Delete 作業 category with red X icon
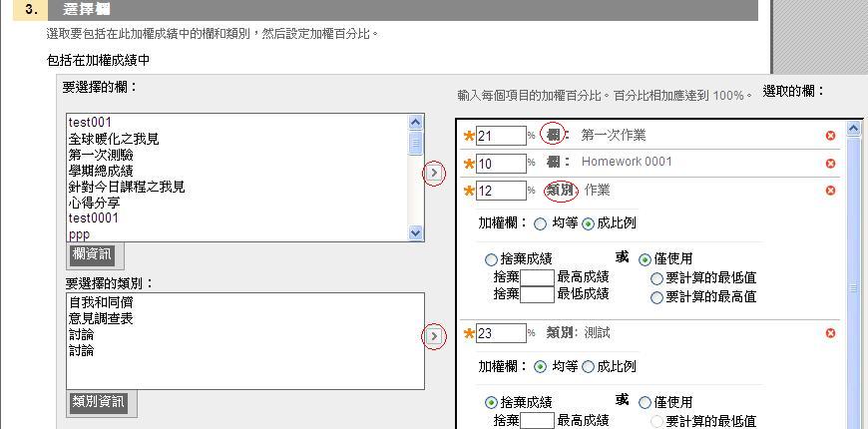Image resolution: width=868 pixels, height=429 pixels. tap(830, 191)
